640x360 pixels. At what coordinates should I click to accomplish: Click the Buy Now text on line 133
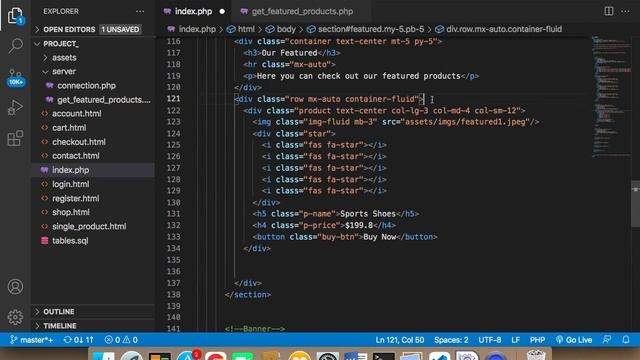tap(380, 237)
